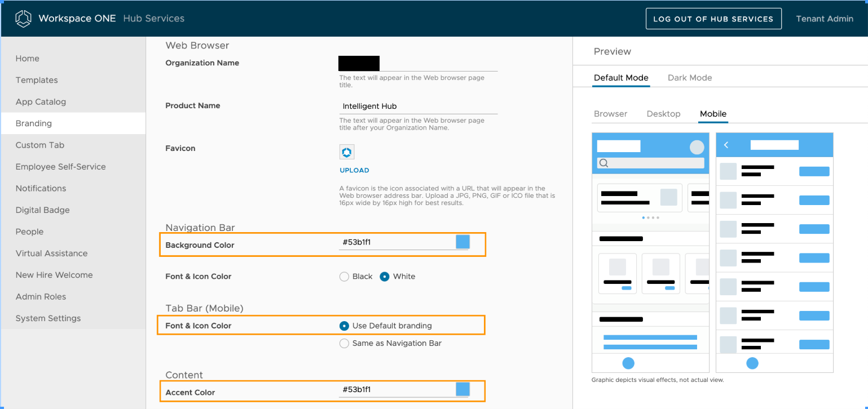Go to App Catalog section

pyautogui.click(x=73, y=102)
